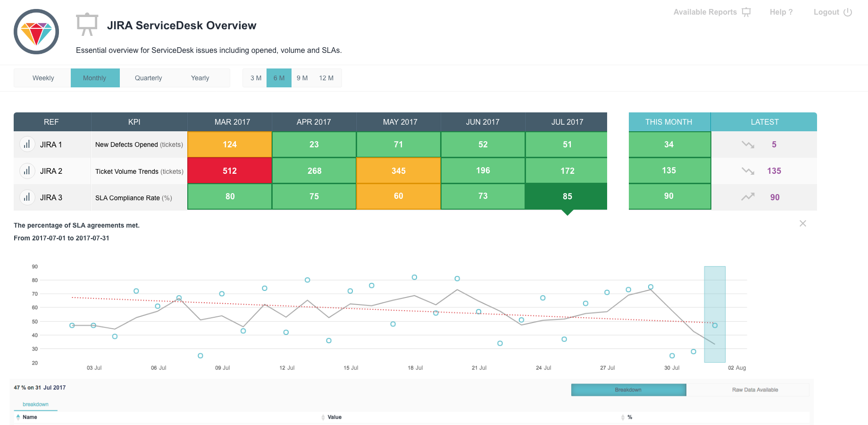Click JUL 2017 Ticket Volume cell 172
The height and width of the screenshot is (425, 868).
pos(567,171)
